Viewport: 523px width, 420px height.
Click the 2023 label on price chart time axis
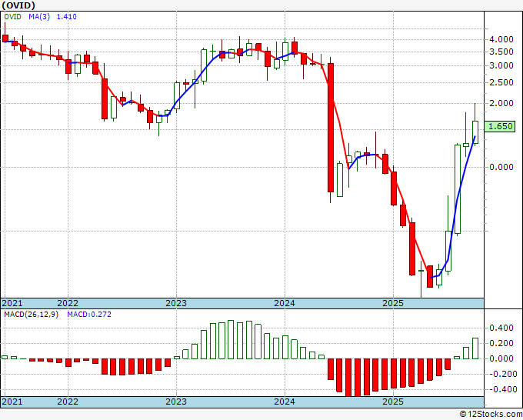[176, 303]
